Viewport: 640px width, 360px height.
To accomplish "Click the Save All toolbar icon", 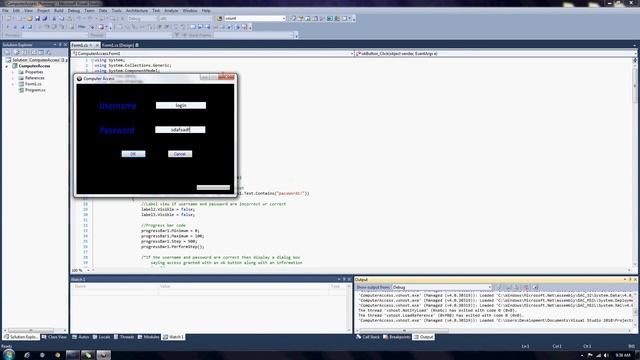I will tap(44, 18).
